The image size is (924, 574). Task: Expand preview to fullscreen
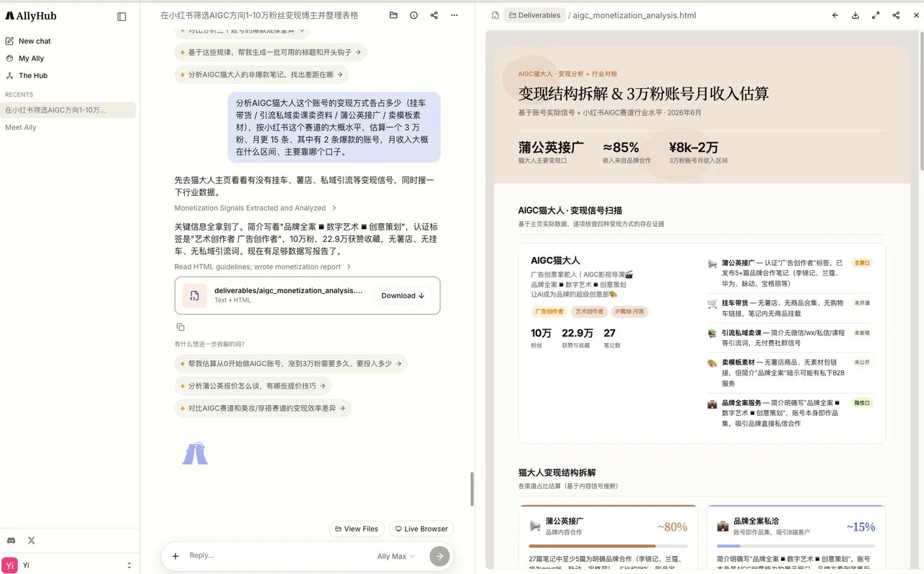pyautogui.click(x=876, y=15)
